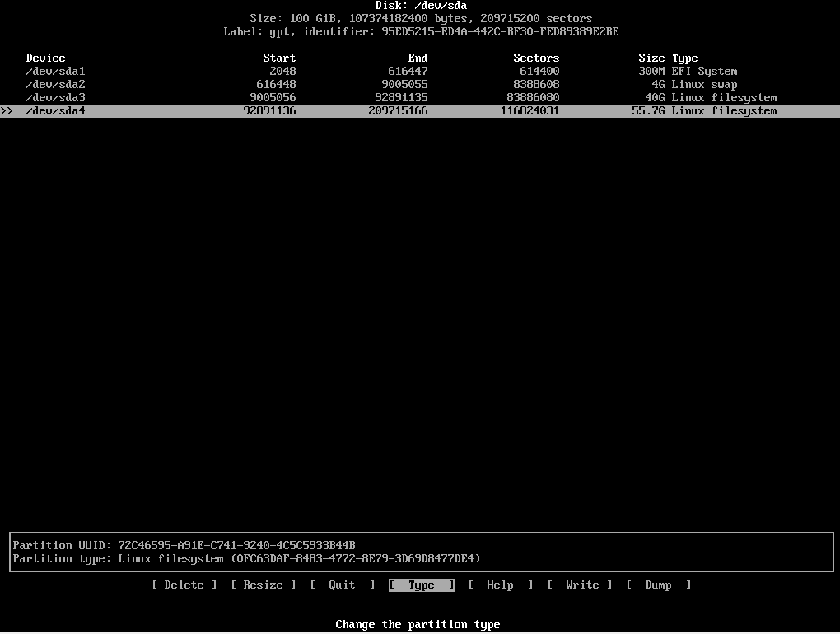840x634 pixels.
Task: Activate the highlighted Type option
Action: click(x=421, y=585)
